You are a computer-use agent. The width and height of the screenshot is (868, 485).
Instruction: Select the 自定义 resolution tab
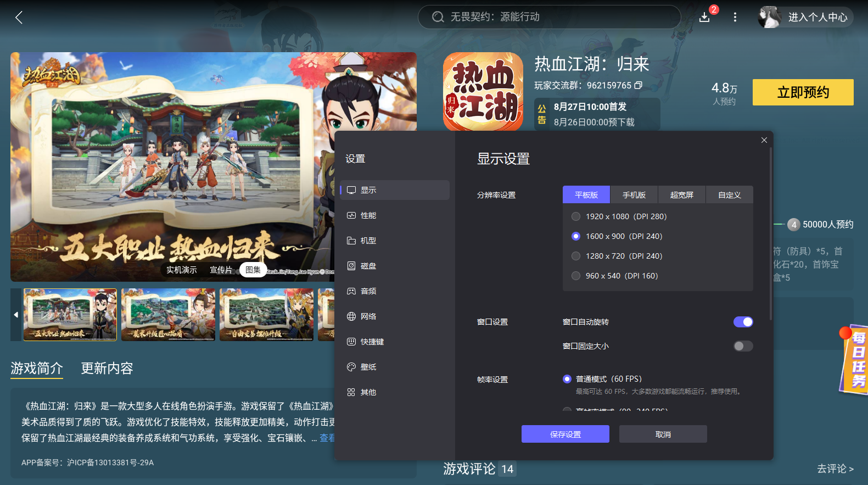(x=730, y=195)
